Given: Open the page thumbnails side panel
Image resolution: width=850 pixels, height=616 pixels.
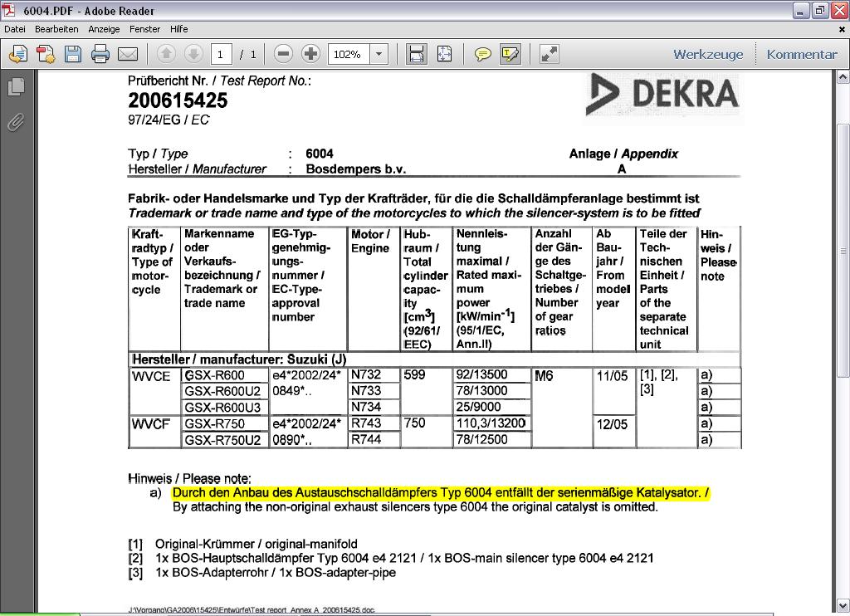Looking at the screenshot, I should click(17, 87).
